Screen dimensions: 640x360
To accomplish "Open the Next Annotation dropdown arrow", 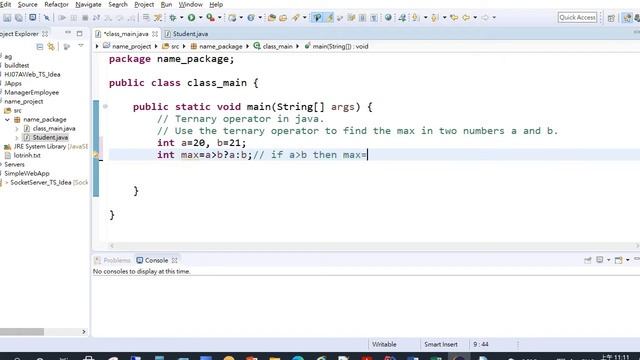I will pyautogui.click(x=425, y=18).
